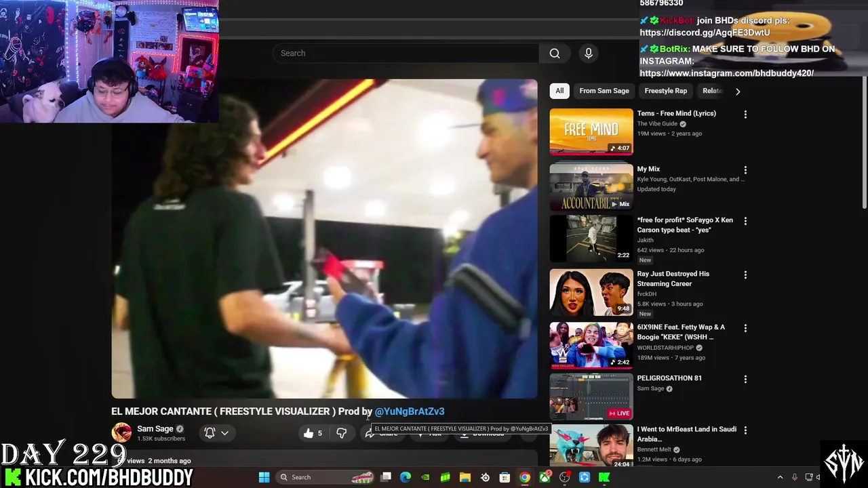
Task: Open the MrBeast Land thumbnail
Action: click(x=591, y=446)
